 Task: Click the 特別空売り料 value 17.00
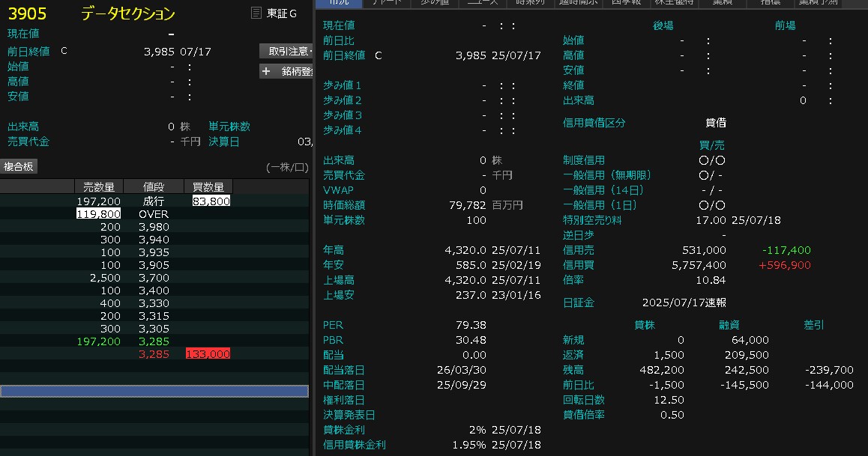click(x=711, y=220)
